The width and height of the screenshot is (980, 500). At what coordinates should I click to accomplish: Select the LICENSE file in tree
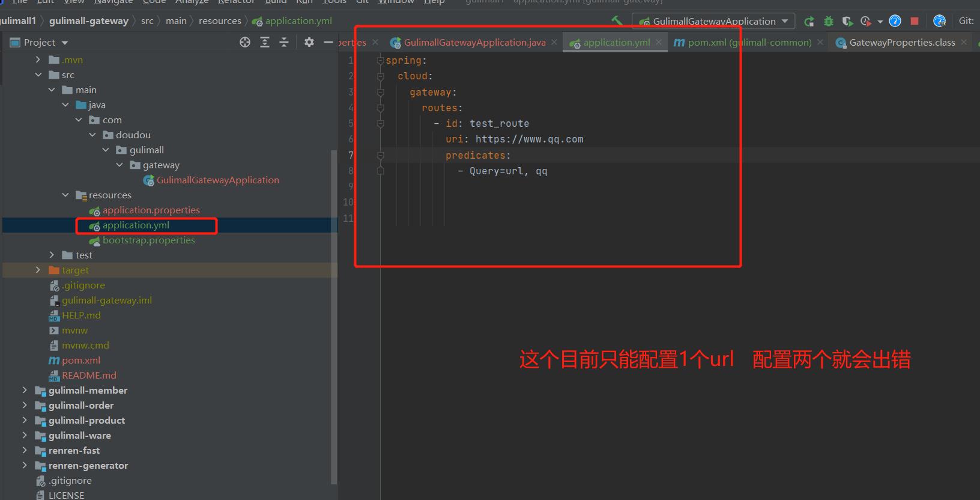coord(60,495)
